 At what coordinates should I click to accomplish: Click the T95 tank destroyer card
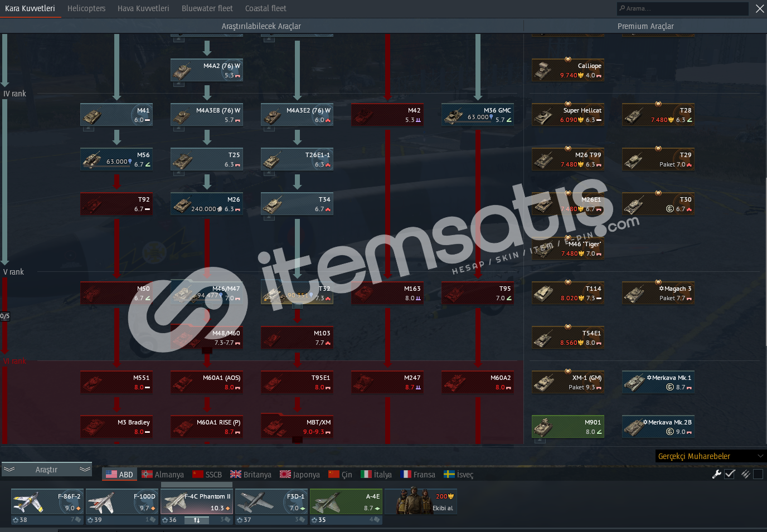(x=478, y=293)
